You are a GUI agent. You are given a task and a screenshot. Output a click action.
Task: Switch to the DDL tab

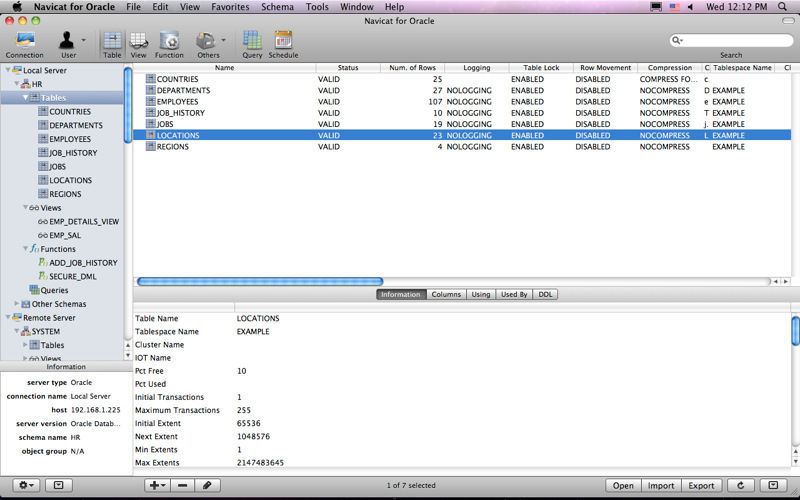[x=545, y=294]
